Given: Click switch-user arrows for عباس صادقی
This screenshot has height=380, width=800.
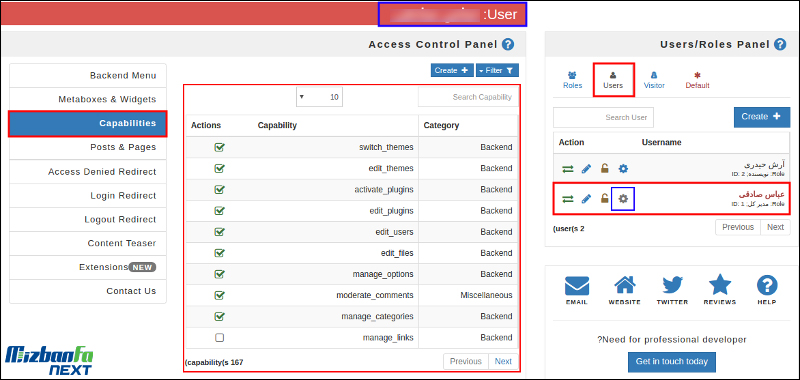Looking at the screenshot, I should tap(568, 199).
